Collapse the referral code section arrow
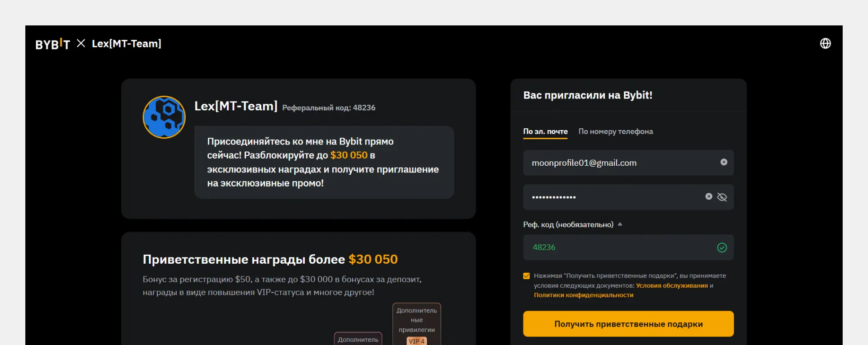This screenshot has width=868, height=345. click(x=620, y=224)
